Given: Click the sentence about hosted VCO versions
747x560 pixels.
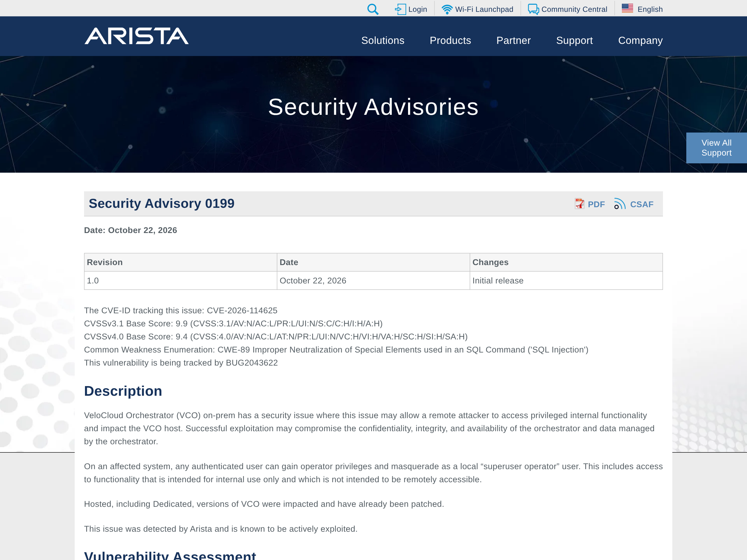Looking at the screenshot, I should pyautogui.click(x=264, y=504).
